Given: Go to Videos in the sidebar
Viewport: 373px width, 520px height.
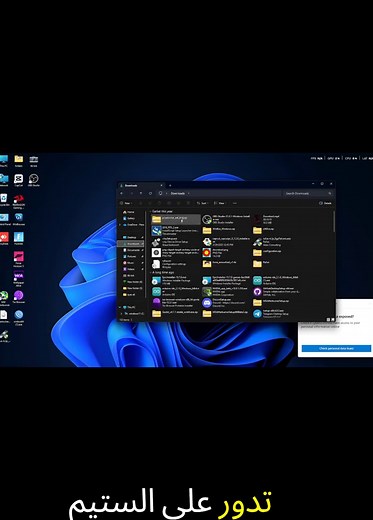Looking at the screenshot, I should click(132, 269).
